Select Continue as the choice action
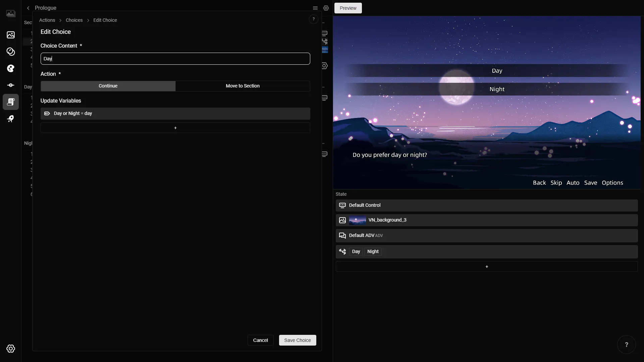Image resolution: width=644 pixels, height=362 pixels. coord(108,86)
